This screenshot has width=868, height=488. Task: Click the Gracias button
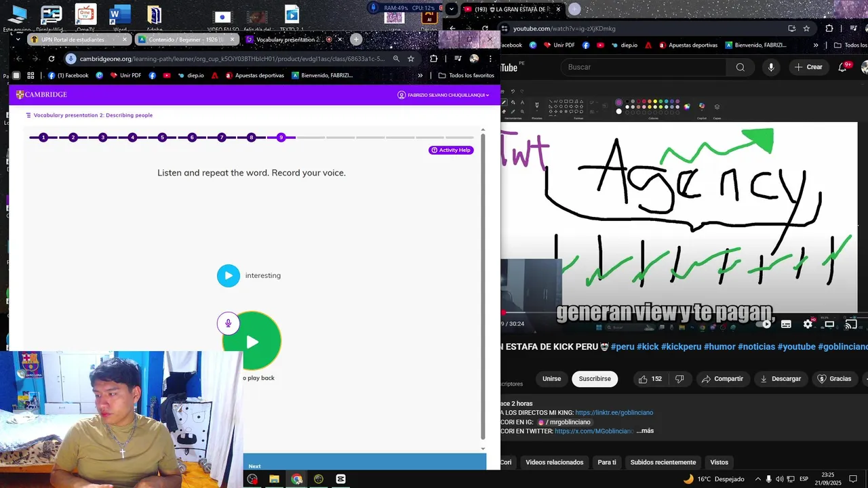[834, 379]
